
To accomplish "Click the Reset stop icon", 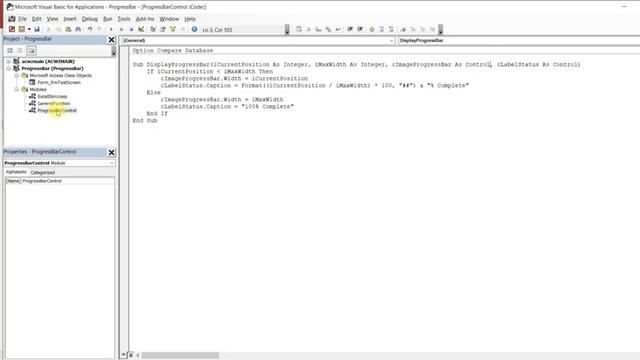I will 131,29.
